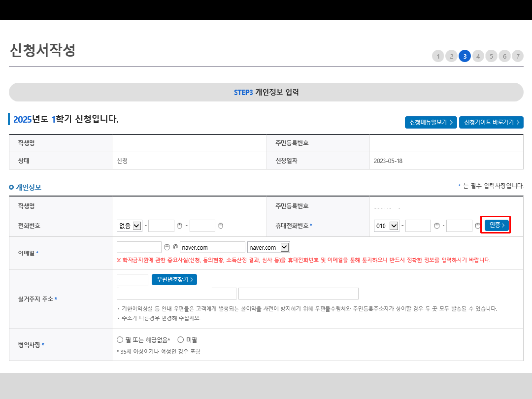The height and width of the screenshot is (399, 532).
Task: Click mouse-input icon after mobile middle number field
Action: [x=437, y=226]
